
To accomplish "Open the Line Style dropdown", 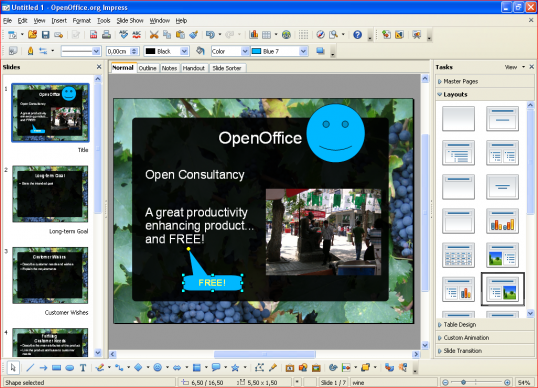I will [96, 51].
